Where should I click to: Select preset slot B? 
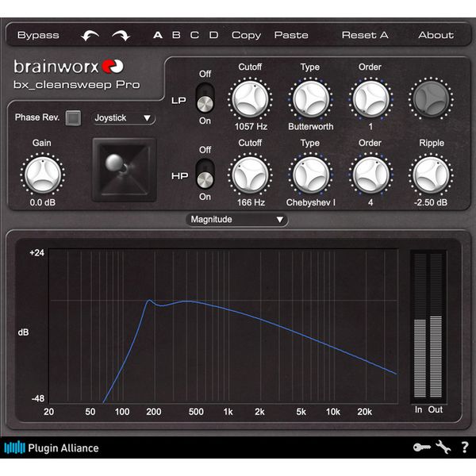176,35
